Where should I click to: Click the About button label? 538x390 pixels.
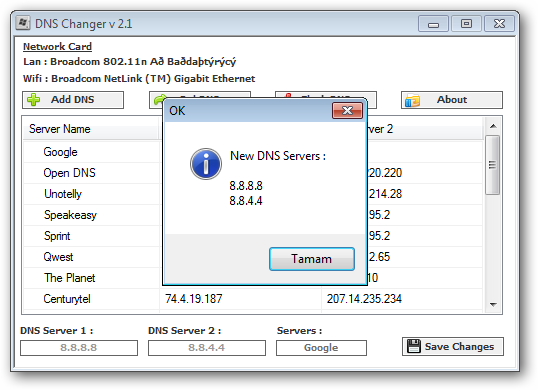click(x=452, y=99)
